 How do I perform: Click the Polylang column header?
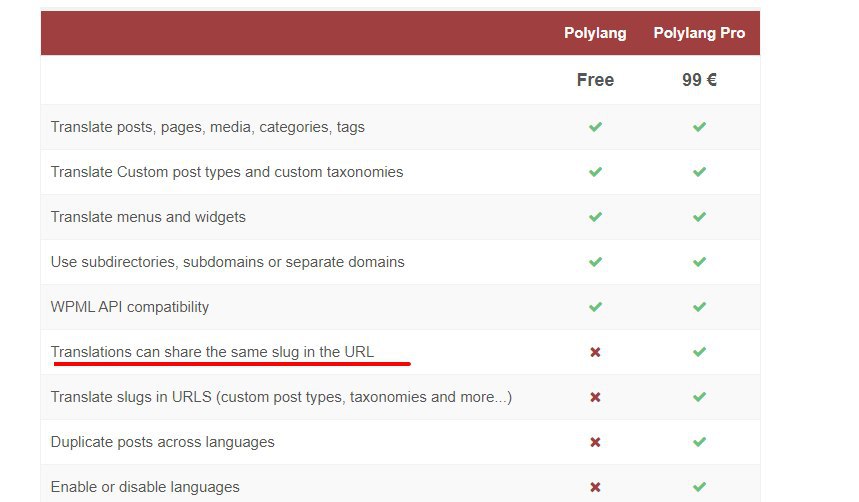(x=595, y=33)
